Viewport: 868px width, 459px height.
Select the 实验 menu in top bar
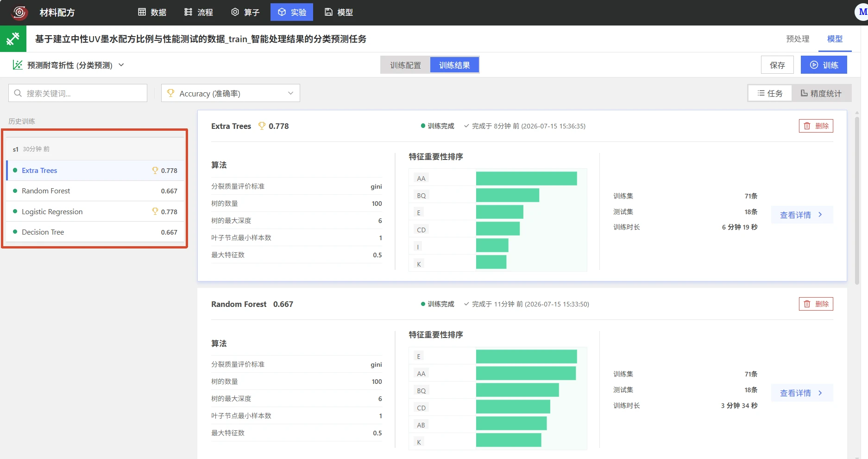292,12
